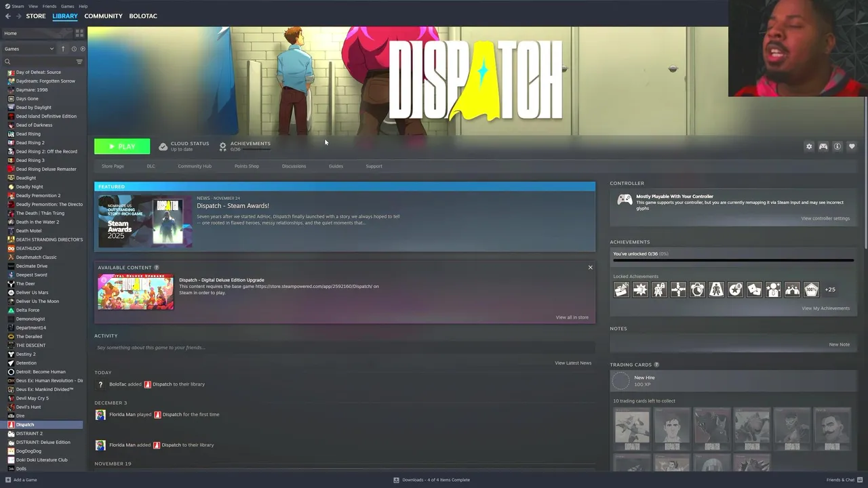Select Detroit: Become Human in games list
Screen dimensions: 868x488
click(45, 371)
